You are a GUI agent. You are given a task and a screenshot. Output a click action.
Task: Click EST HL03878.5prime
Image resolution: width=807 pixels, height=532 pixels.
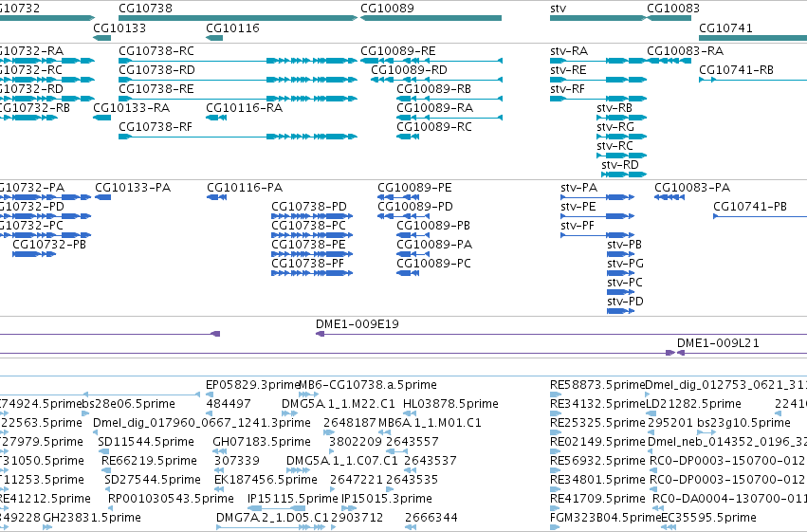pyautogui.click(x=408, y=413)
